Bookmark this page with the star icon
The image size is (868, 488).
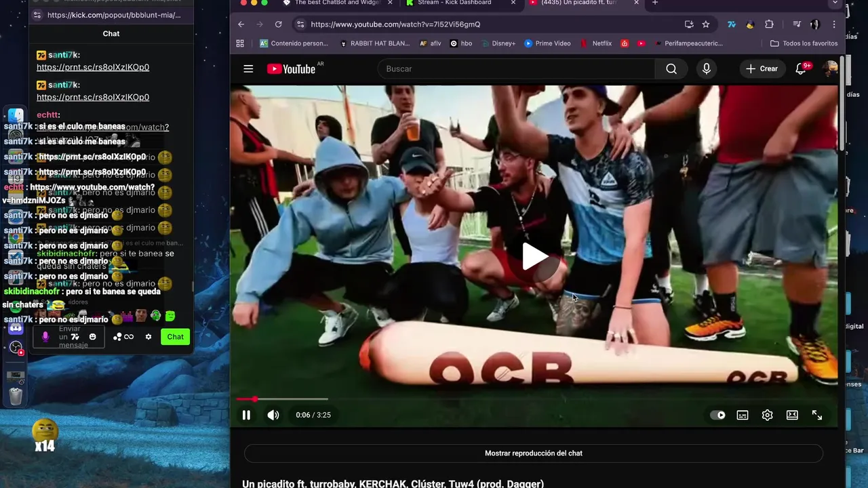pyautogui.click(x=706, y=24)
